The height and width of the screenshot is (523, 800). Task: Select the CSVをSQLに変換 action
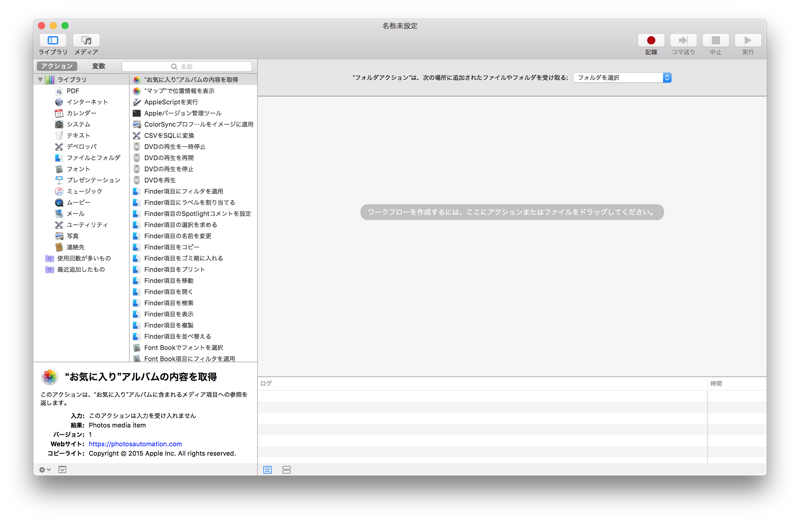click(x=193, y=136)
